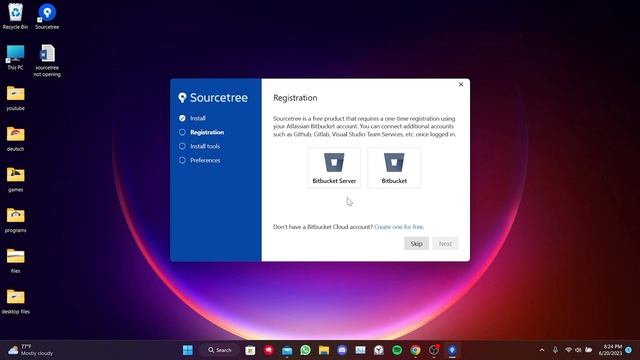Image resolution: width=640 pixels, height=360 pixels.
Task: Go to the Install step label
Action: click(x=198, y=118)
